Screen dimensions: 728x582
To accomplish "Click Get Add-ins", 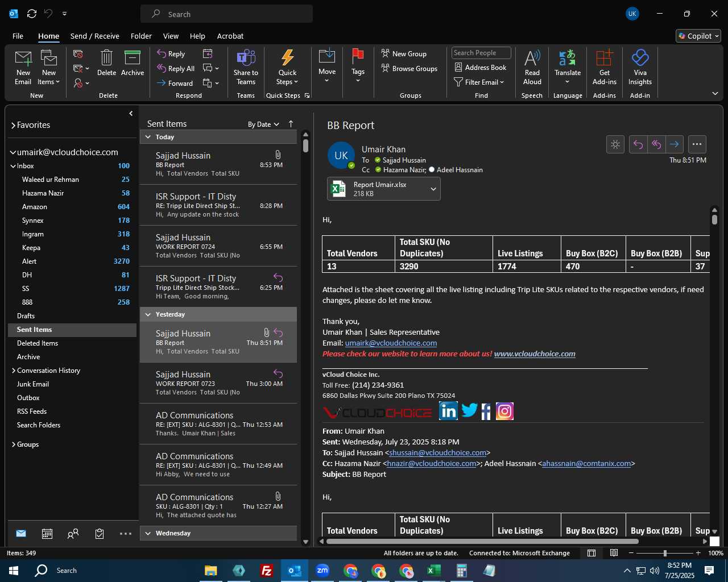I will [x=604, y=67].
